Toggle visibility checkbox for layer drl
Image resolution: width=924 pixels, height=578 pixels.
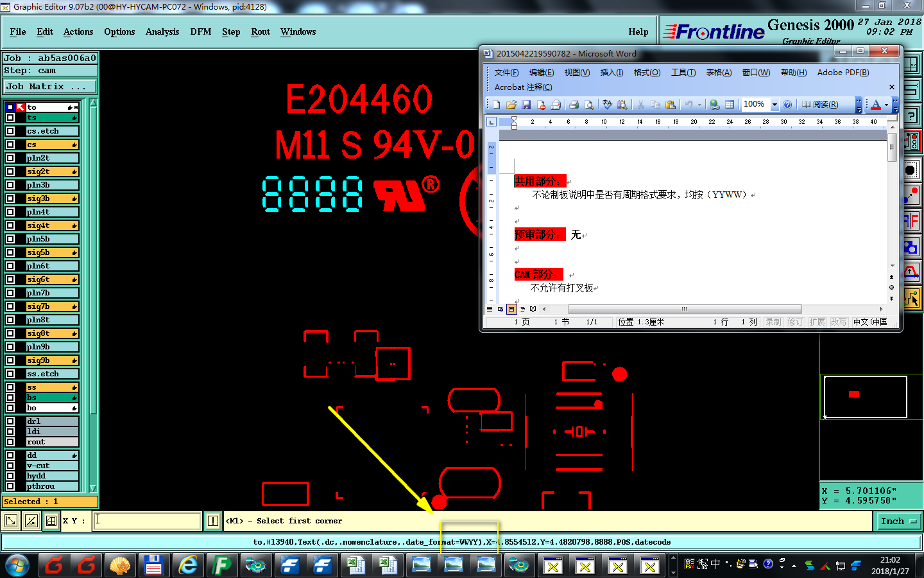tap(10, 421)
